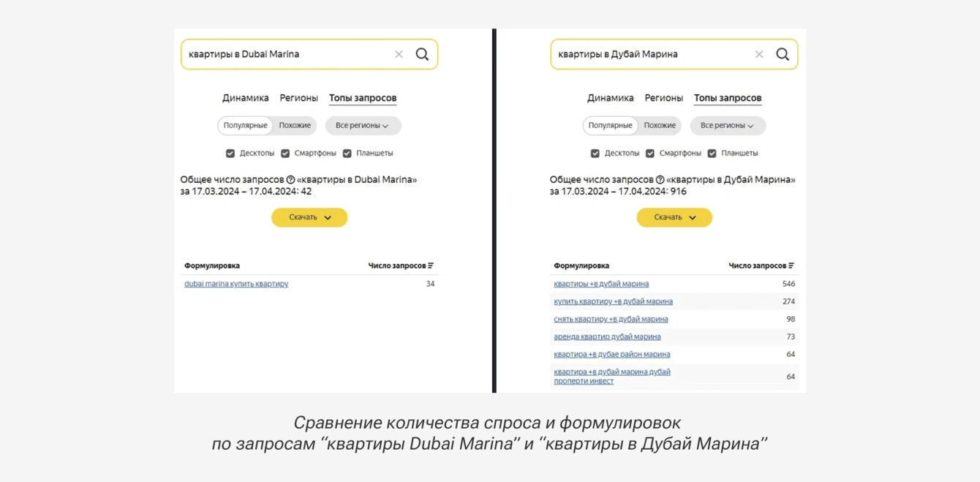This screenshot has height=482, width=980.
Task: Switch to Регионы tab in left panel
Action: (298, 98)
